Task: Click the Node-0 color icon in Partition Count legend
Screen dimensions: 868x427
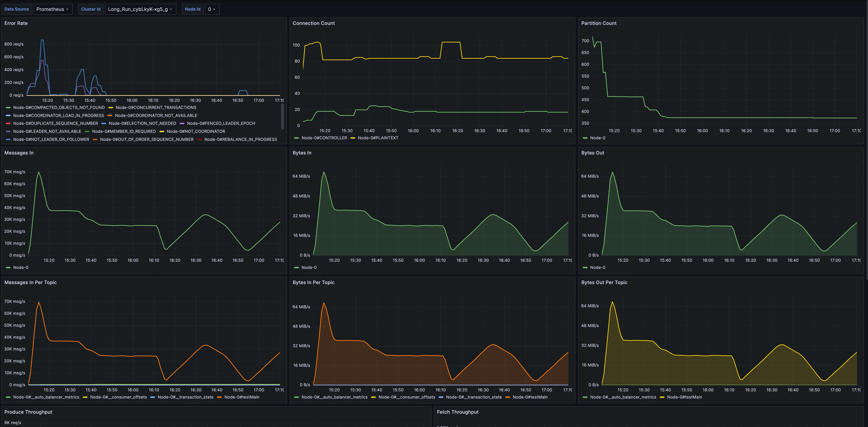Action: 585,138
